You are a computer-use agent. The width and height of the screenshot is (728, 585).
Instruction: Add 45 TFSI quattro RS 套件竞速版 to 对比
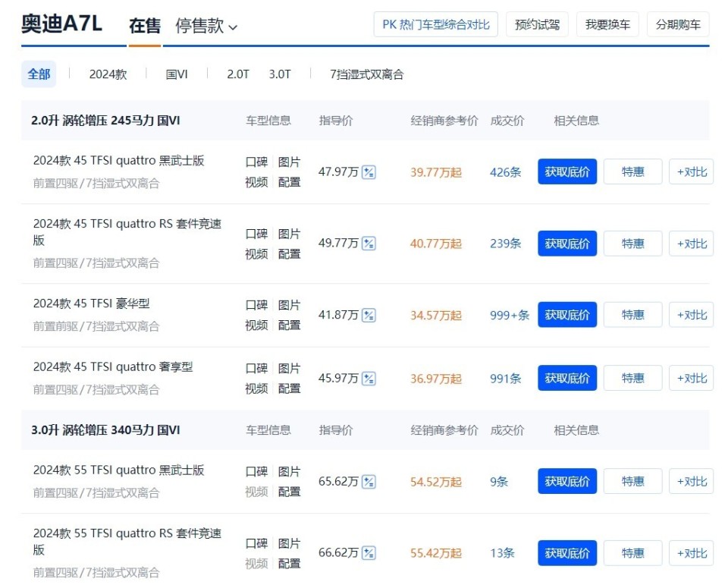[691, 244]
